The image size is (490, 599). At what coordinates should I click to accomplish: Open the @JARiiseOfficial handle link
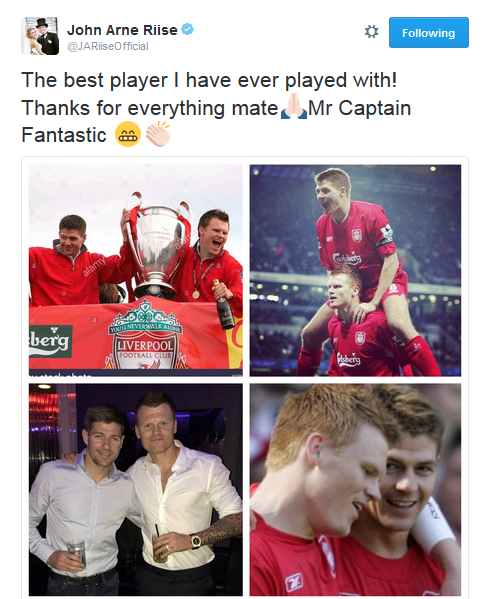click(108, 46)
